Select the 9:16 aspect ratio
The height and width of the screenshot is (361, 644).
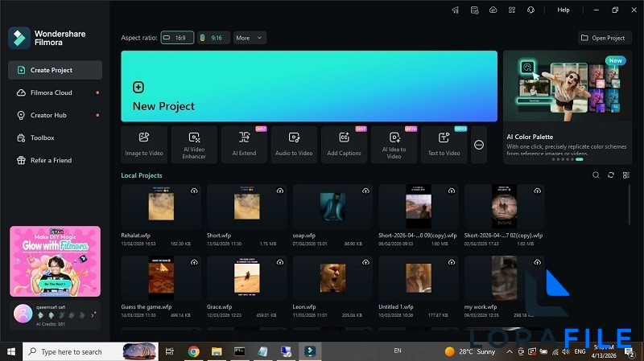click(213, 38)
